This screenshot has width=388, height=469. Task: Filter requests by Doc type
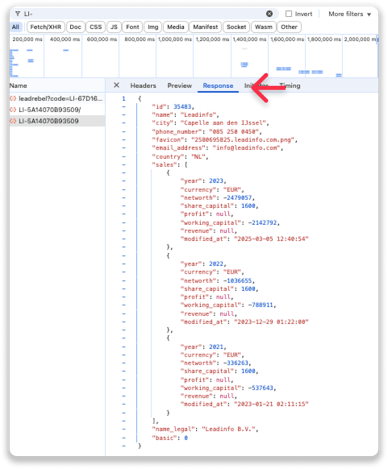click(75, 27)
